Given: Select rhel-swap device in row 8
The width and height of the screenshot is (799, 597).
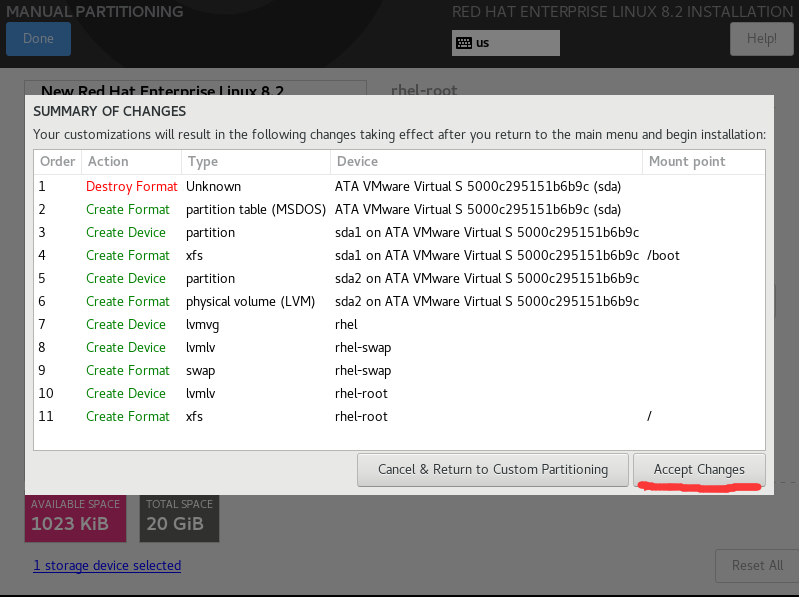Looking at the screenshot, I should [363, 347].
